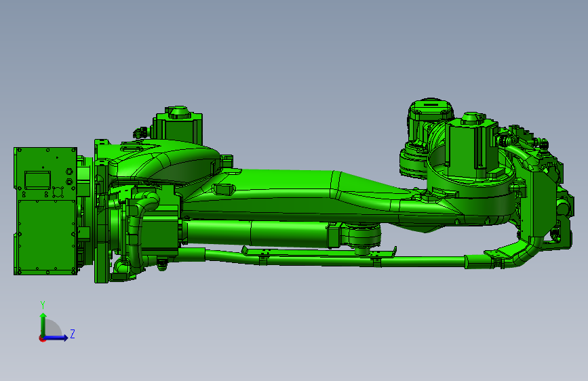Image resolution: width=588 pixels, height=381 pixels.
Task: Click the blue Z axis arrow of the triad
Action: (x=56, y=338)
